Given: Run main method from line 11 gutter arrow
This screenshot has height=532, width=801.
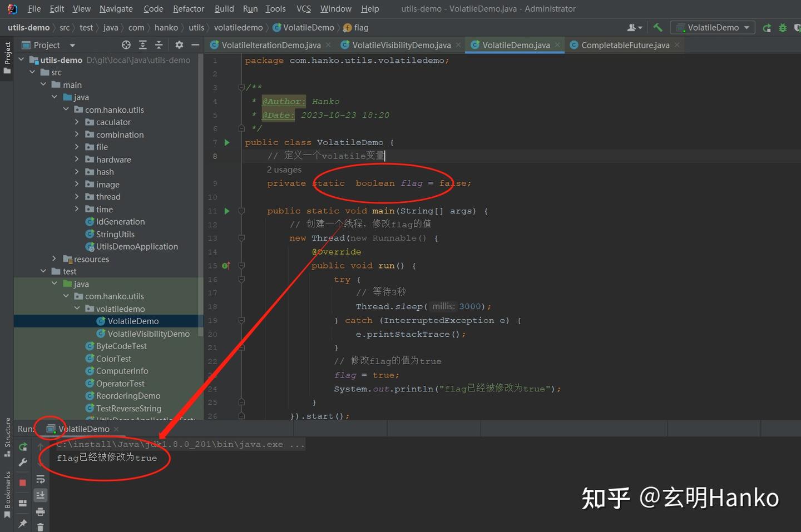Looking at the screenshot, I should point(226,211).
